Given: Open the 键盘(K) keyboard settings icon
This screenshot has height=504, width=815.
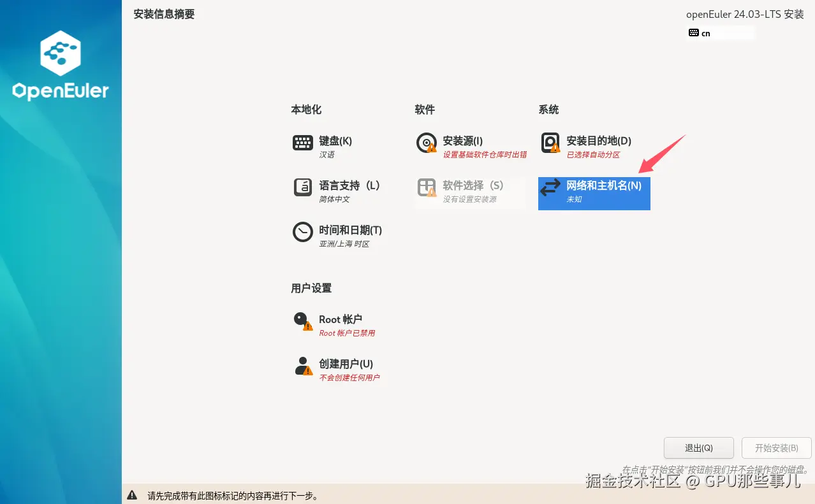Looking at the screenshot, I should (x=302, y=143).
